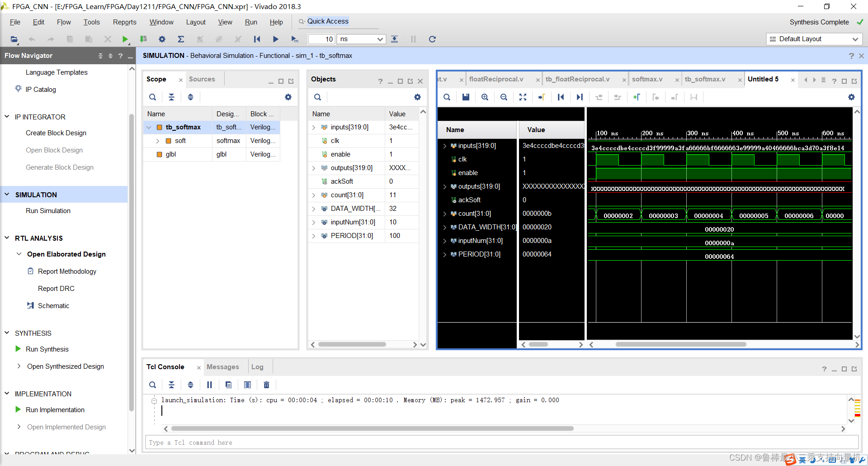868x466 pixels.
Task: Go to time zero in waveform
Action: (561, 97)
